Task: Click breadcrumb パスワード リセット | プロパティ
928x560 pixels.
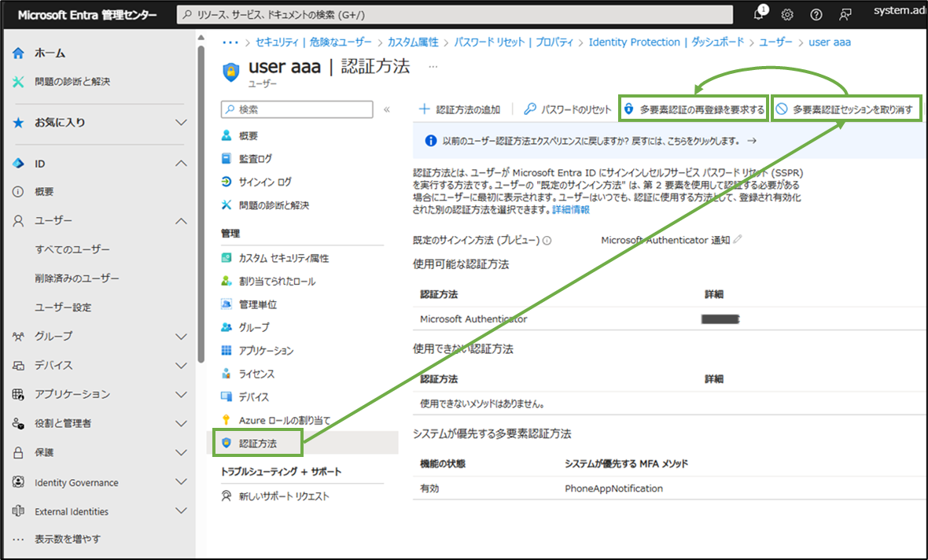Action: (514, 42)
